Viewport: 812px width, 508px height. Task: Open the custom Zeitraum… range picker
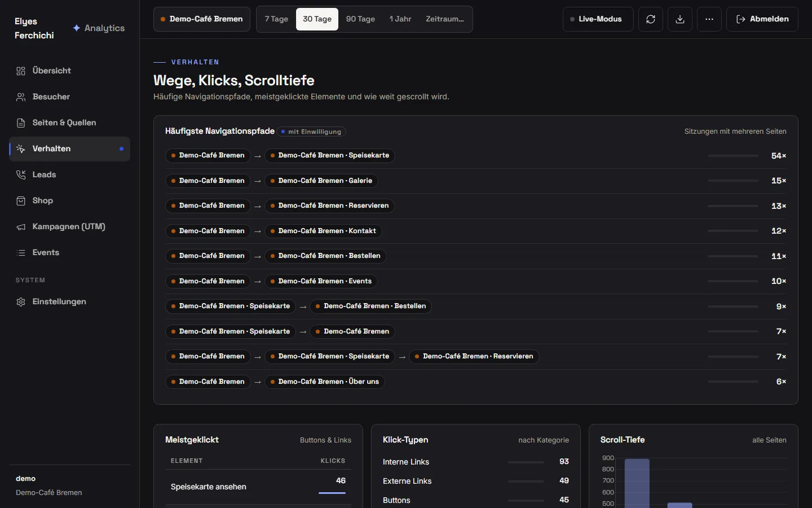tap(445, 19)
